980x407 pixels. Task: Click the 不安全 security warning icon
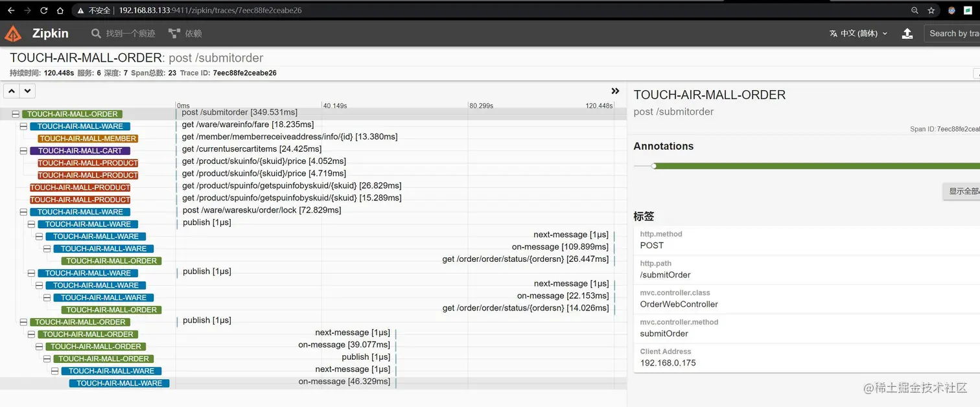point(80,10)
